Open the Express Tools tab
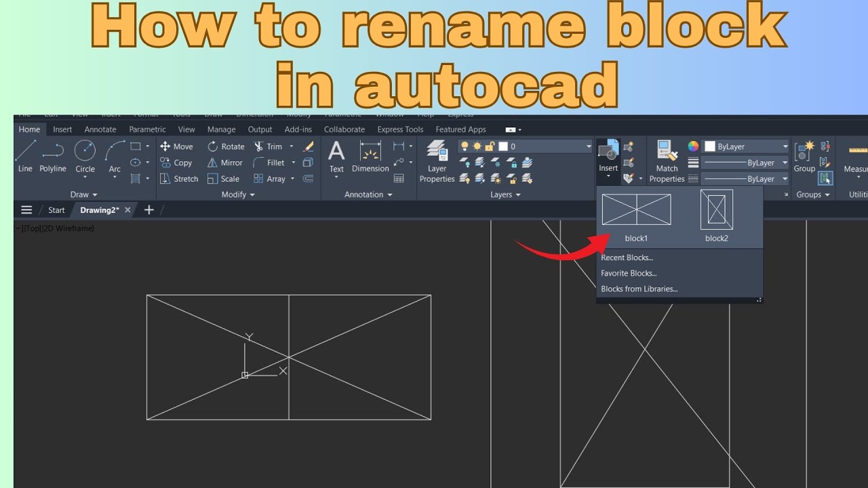The width and height of the screenshot is (868, 488). (400, 129)
